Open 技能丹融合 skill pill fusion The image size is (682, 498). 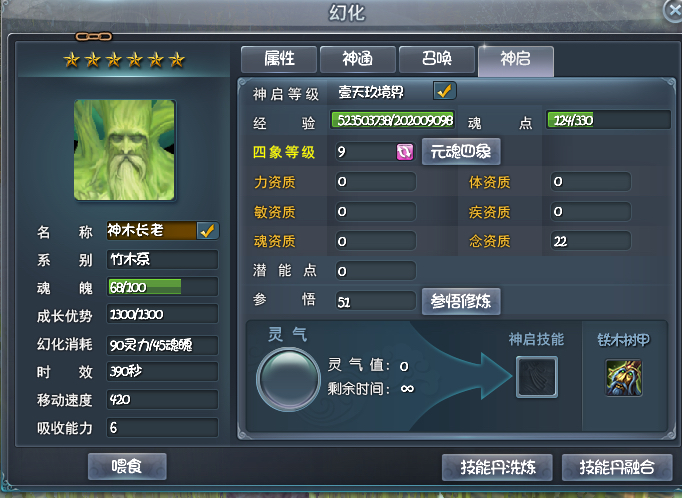point(617,468)
